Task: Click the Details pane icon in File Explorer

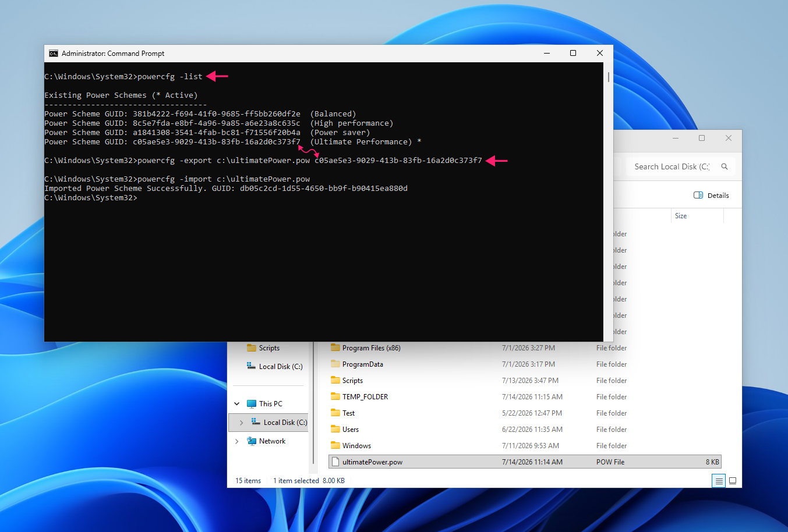Action: coord(698,196)
